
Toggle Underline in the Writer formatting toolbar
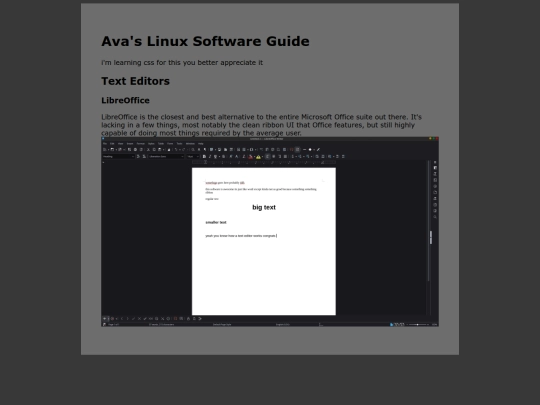pyautogui.click(x=216, y=157)
